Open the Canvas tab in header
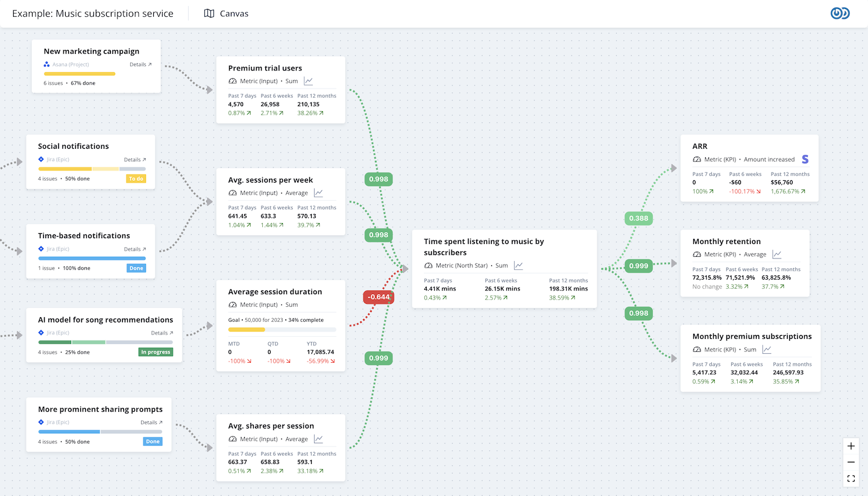This screenshot has height=496, width=868. click(x=227, y=13)
